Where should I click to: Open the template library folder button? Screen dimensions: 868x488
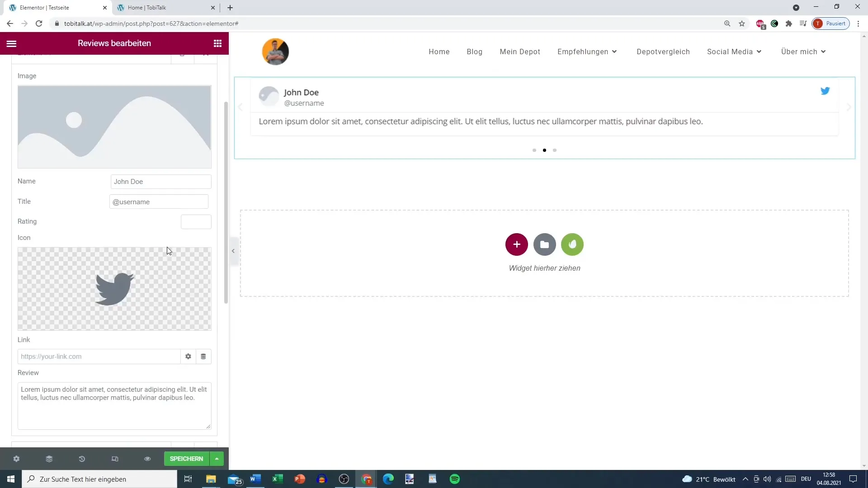coord(544,244)
